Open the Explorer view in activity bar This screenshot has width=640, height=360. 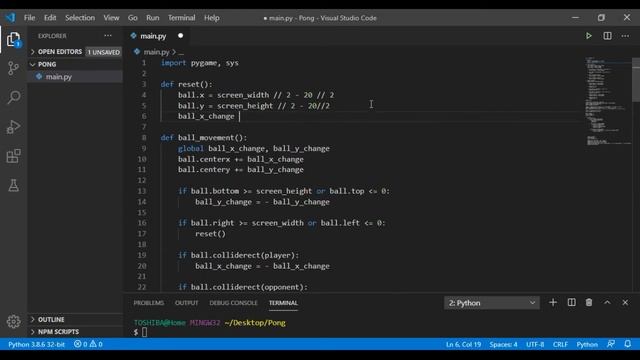pos(13,40)
